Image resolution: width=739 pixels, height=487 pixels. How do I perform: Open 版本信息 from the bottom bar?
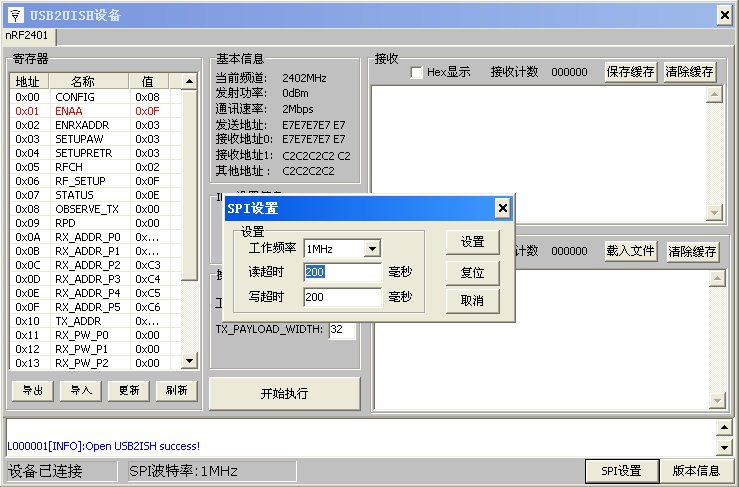[696, 471]
